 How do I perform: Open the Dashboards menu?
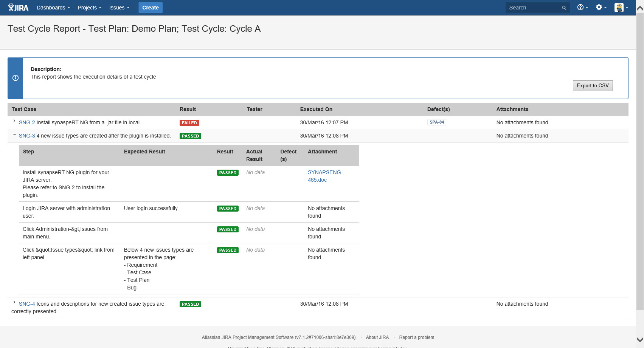53,8
